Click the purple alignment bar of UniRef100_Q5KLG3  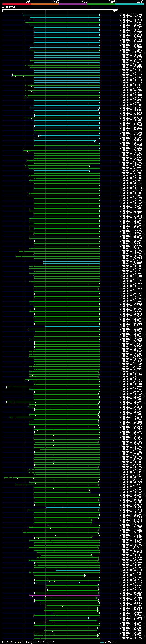pos(65,595)
